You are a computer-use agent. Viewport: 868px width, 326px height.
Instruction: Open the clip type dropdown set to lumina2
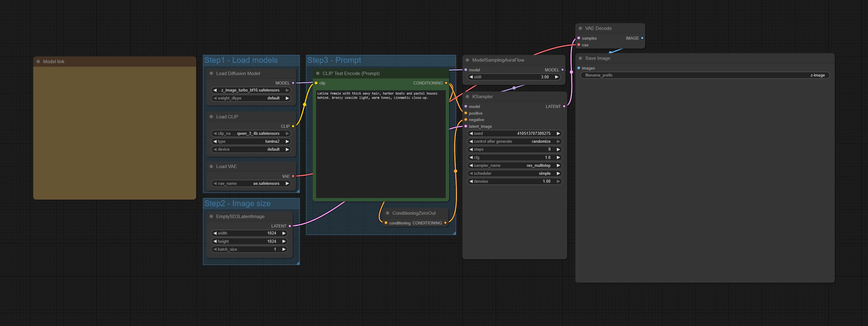pos(251,142)
